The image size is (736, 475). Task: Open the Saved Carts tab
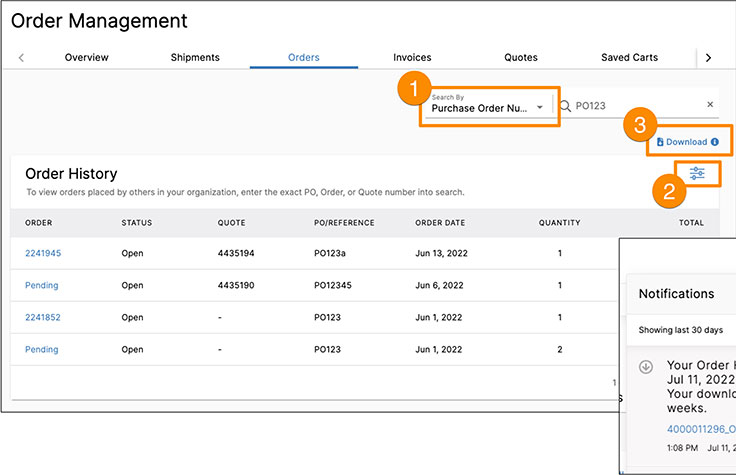(629, 58)
